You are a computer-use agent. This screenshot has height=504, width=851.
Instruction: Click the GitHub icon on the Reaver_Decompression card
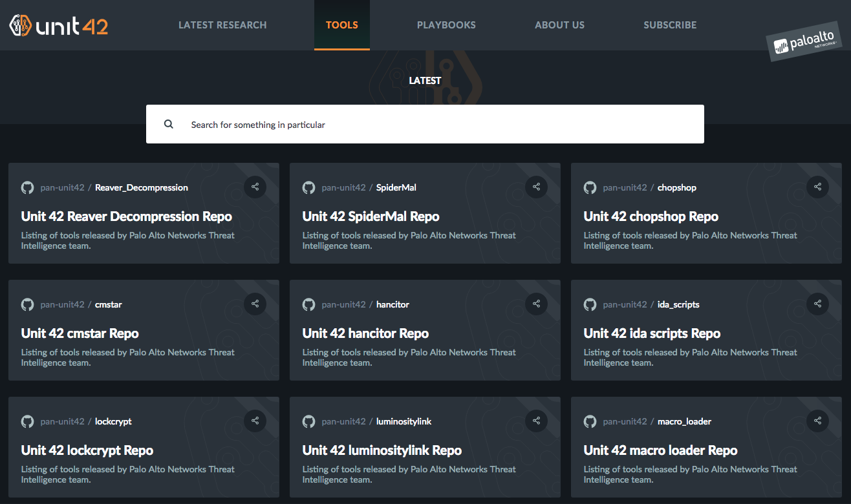(x=27, y=187)
